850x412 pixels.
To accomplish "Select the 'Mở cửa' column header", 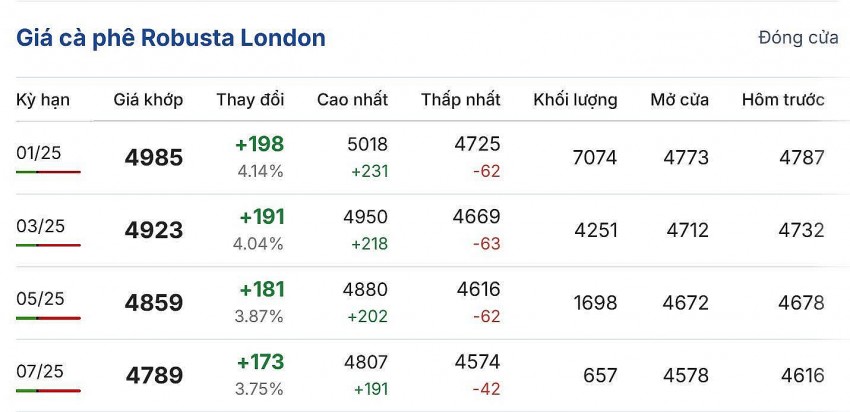I will [x=679, y=100].
